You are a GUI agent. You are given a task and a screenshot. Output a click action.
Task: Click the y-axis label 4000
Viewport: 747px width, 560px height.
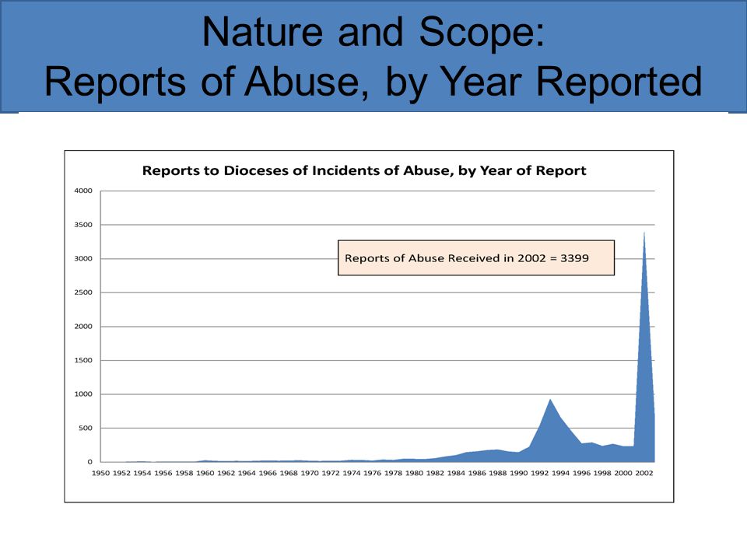[x=83, y=191]
